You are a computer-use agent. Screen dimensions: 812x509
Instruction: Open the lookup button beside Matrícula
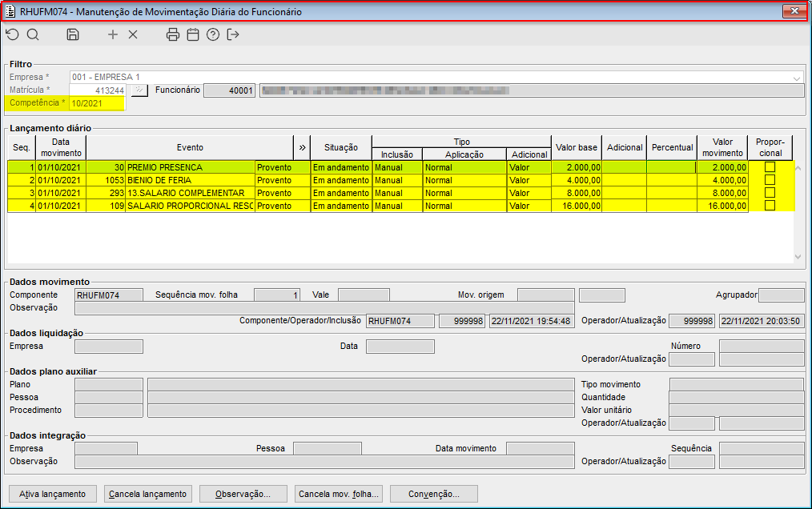(x=139, y=90)
